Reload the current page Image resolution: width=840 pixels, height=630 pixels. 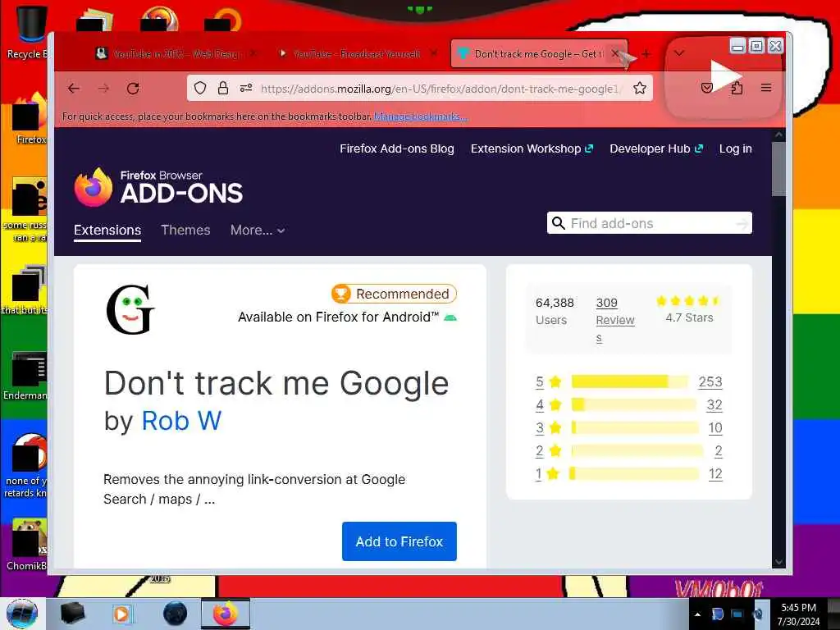point(134,89)
